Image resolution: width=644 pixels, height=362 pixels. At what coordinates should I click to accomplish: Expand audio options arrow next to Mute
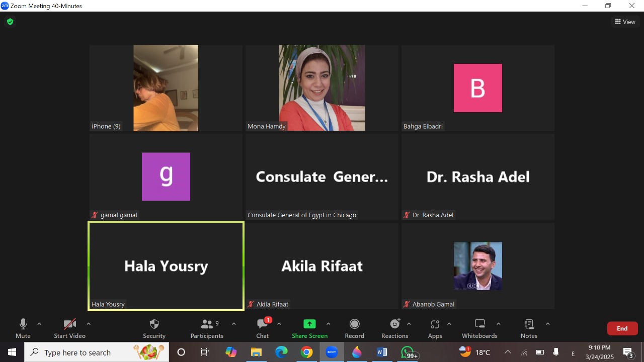[x=39, y=324]
